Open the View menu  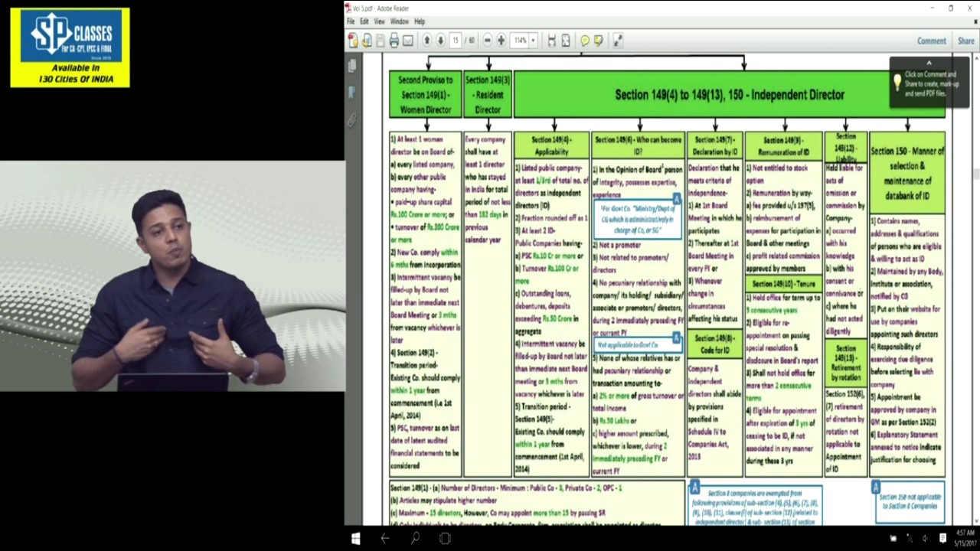tap(379, 21)
